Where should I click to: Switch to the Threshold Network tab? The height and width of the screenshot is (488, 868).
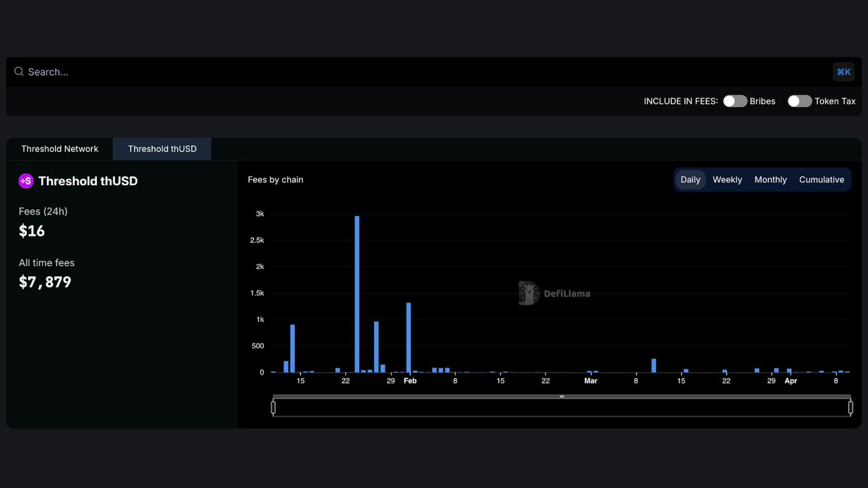(x=60, y=149)
